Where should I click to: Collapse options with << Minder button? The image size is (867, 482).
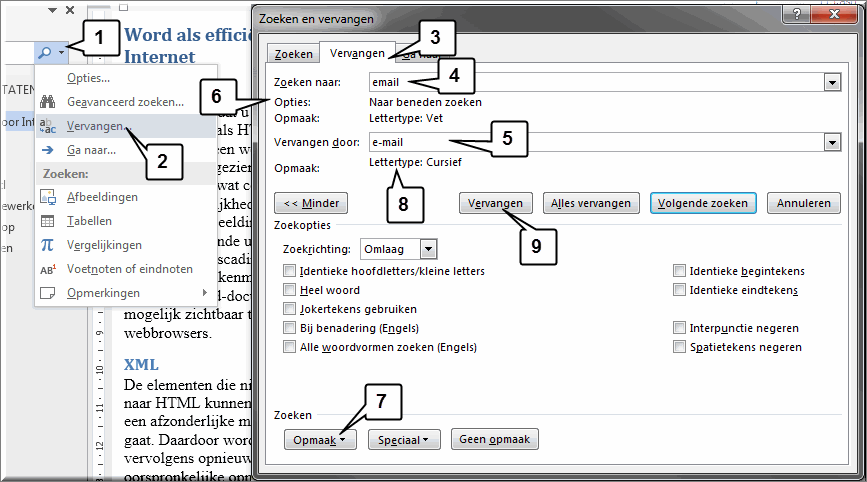[x=311, y=203]
